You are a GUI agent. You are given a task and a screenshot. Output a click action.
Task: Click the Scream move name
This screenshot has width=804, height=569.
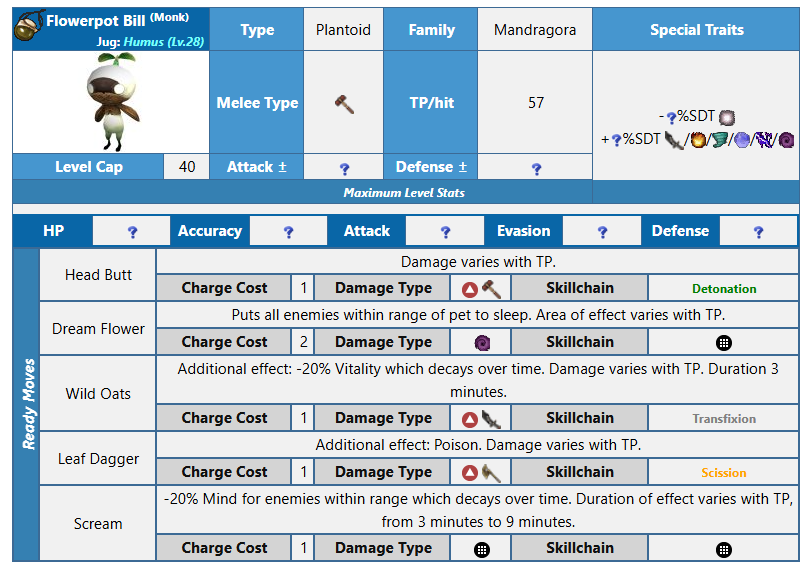(x=98, y=524)
